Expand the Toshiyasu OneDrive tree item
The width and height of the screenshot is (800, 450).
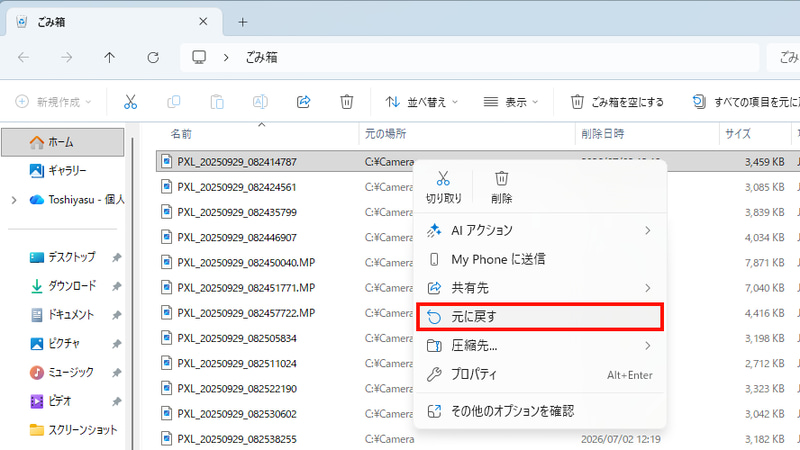click(14, 200)
